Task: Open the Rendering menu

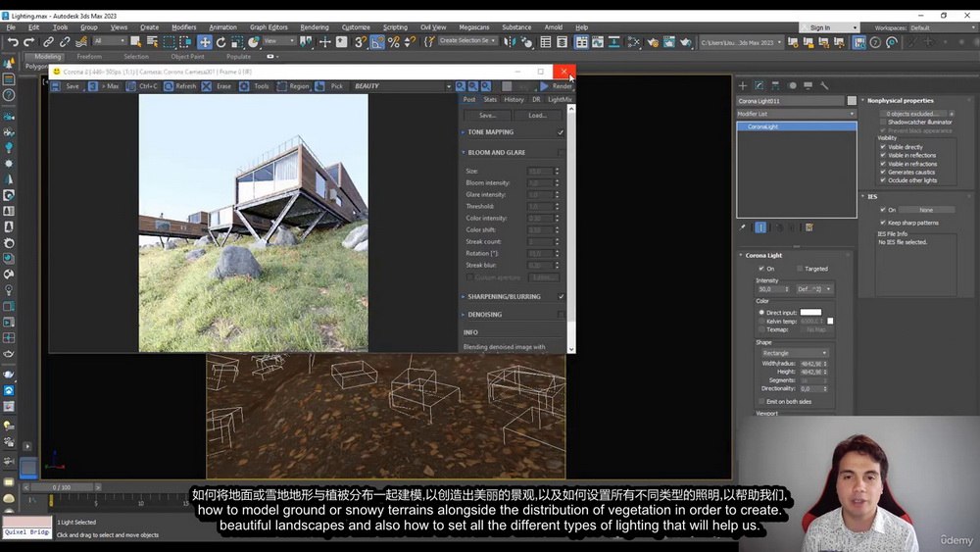Action: [315, 27]
